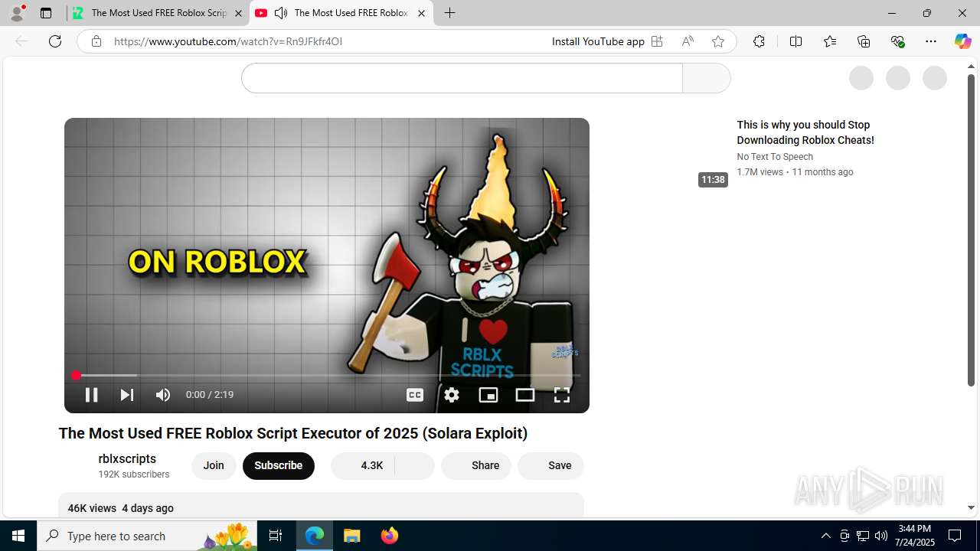Viewport: 980px width, 551px height.
Task: Save the video to a playlist
Action: pos(550,465)
